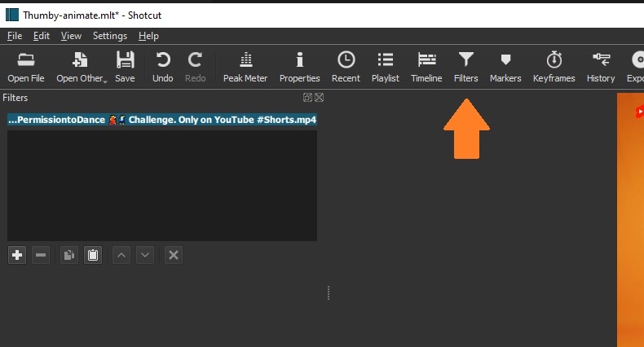Expand the Open Other dropdown
Screen dimensions: 644x347
click(x=82, y=67)
